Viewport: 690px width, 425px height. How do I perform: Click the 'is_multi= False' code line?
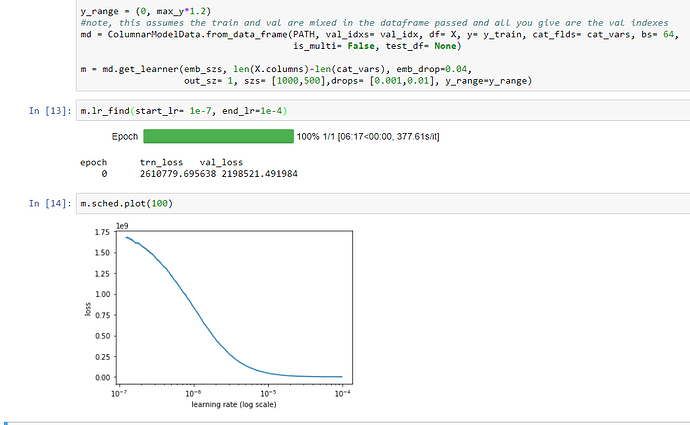pyautogui.click(x=377, y=46)
